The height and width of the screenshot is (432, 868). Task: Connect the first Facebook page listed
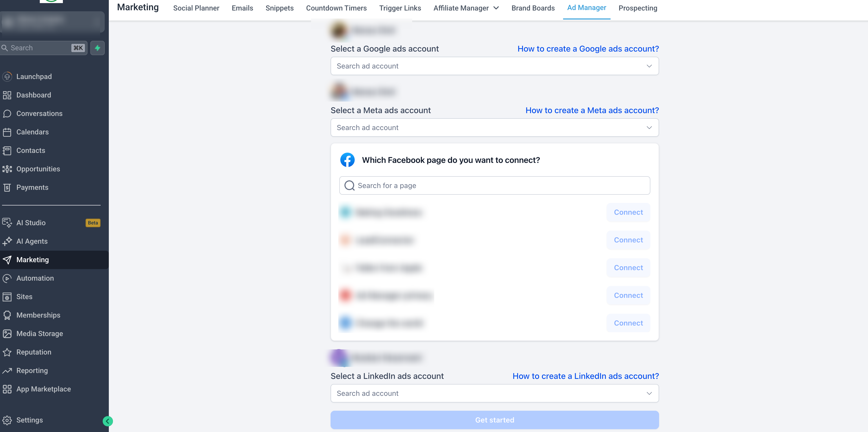(x=628, y=212)
